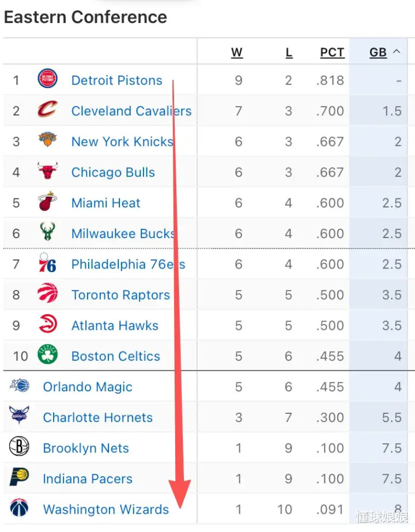Viewport: 415px width, 532px height.
Task: Click the Miami Heat team logo
Action: (48, 202)
